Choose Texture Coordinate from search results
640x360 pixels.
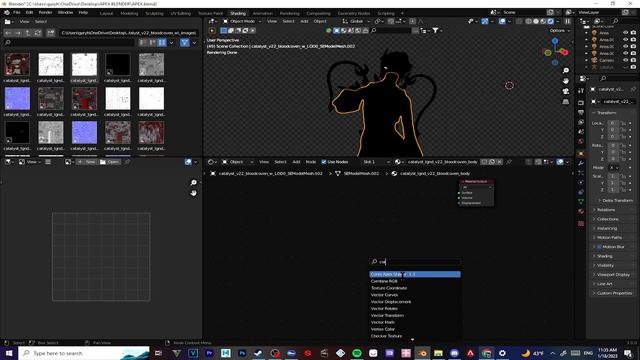(x=416, y=288)
